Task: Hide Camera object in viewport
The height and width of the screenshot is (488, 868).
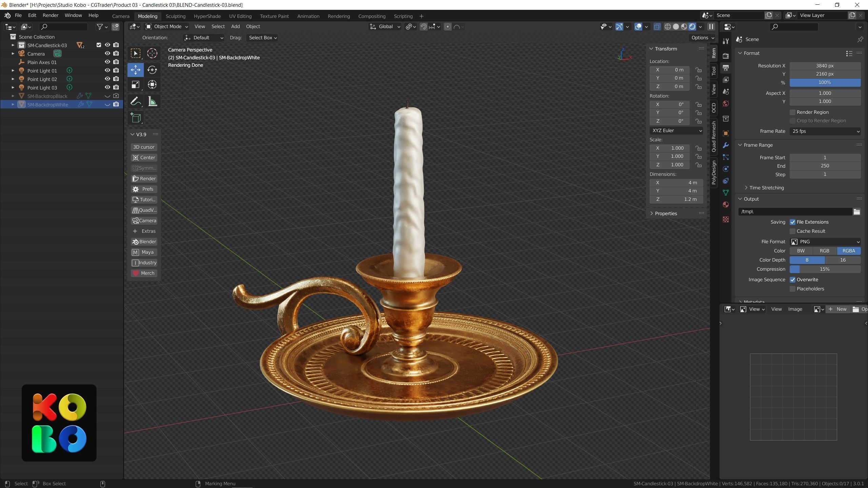Action: click(107, 54)
